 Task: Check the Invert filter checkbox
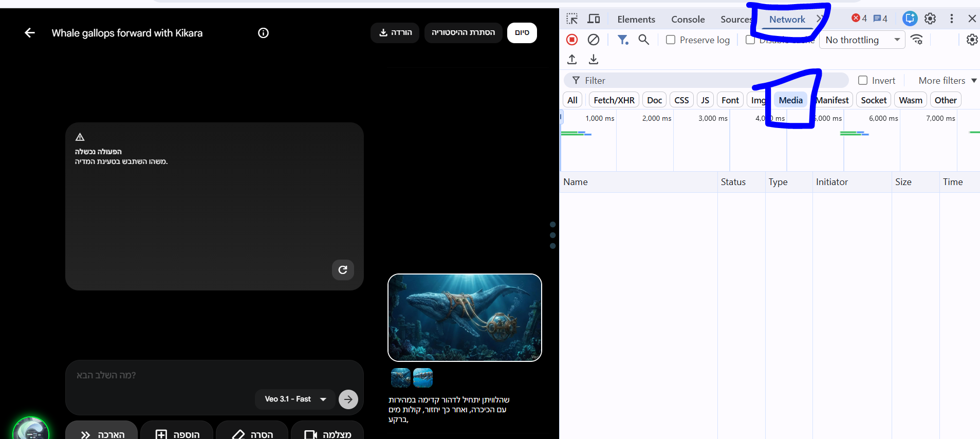click(863, 80)
